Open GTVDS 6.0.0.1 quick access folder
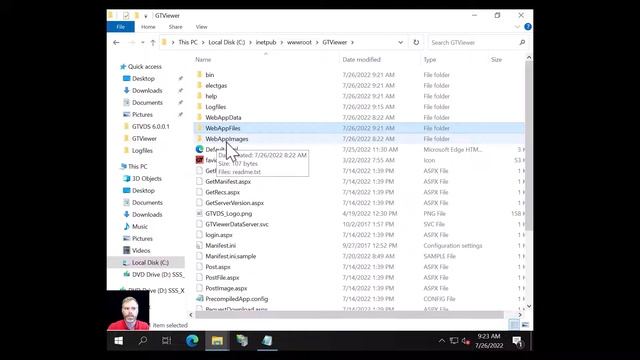 [151, 127]
